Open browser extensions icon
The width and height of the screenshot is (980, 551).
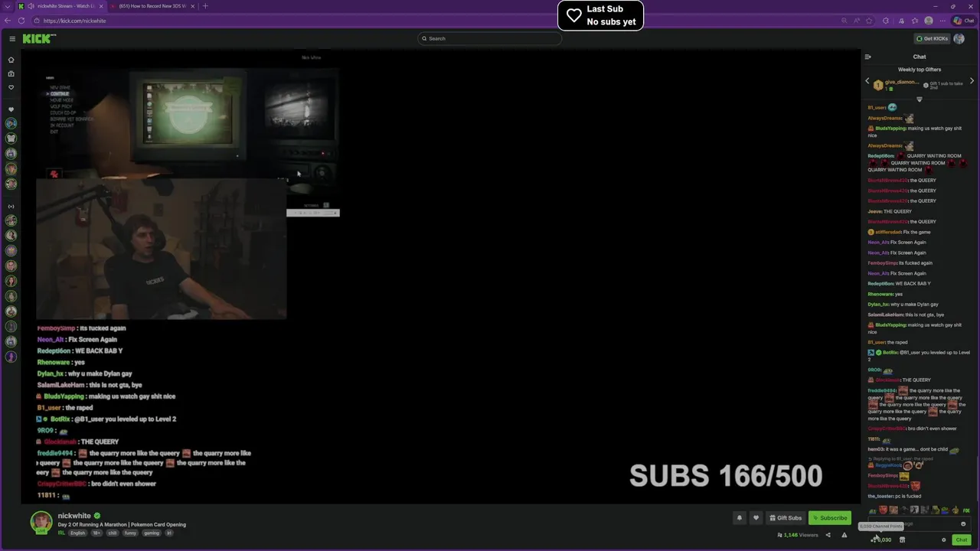point(886,21)
